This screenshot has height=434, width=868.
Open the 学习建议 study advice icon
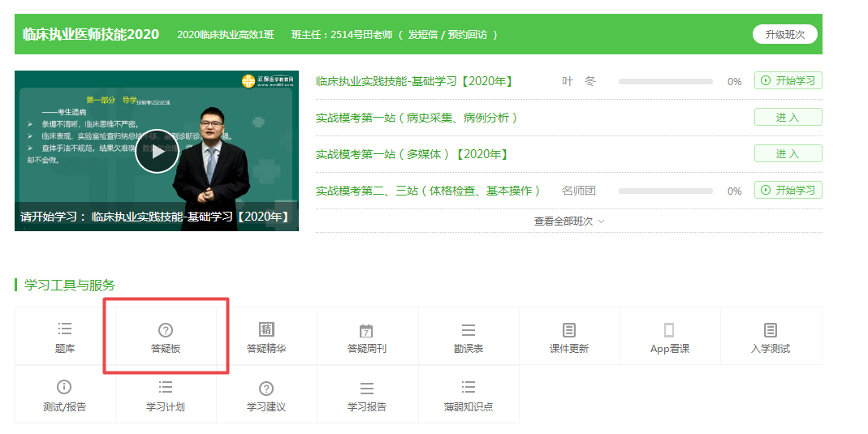pyautogui.click(x=266, y=389)
